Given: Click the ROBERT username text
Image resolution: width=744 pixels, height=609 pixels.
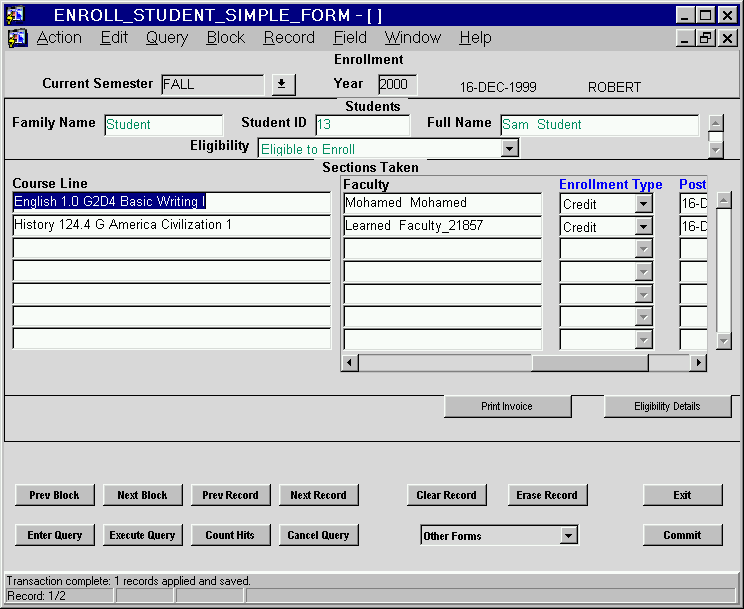Looking at the screenshot, I should (x=614, y=87).
